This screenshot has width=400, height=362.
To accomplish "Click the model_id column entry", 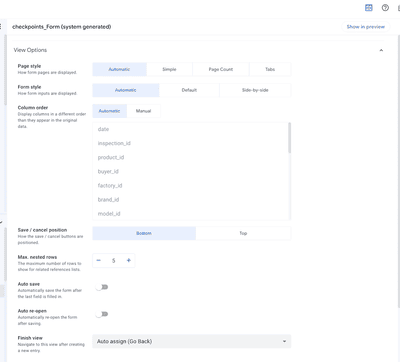I will click(x=190, y=214).
